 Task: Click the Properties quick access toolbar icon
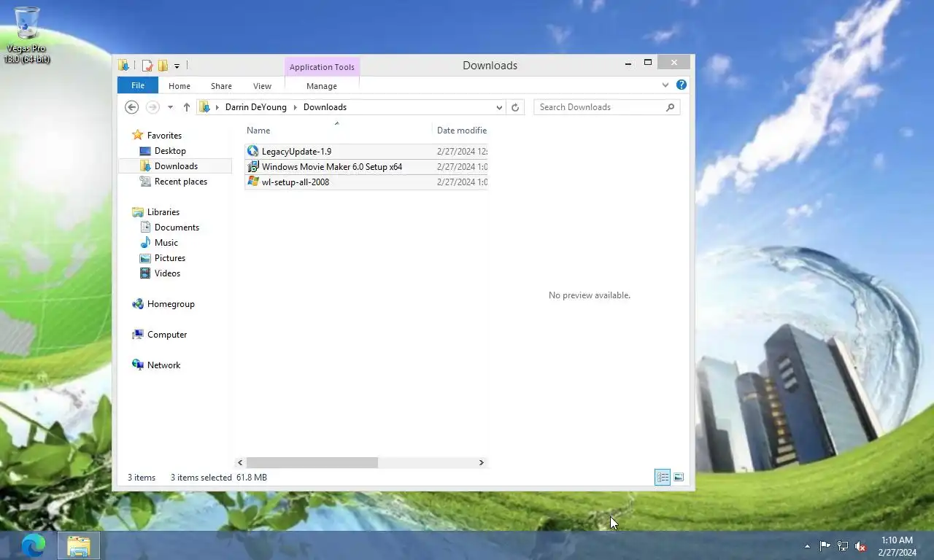click(147, 66)
